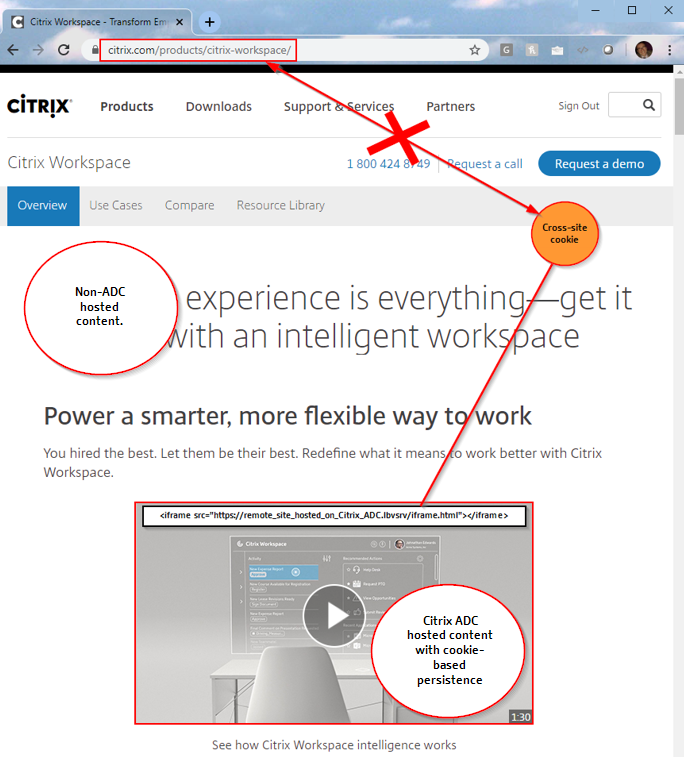Maximize the browser window
The image size is (684, 757).
[632, 10]
